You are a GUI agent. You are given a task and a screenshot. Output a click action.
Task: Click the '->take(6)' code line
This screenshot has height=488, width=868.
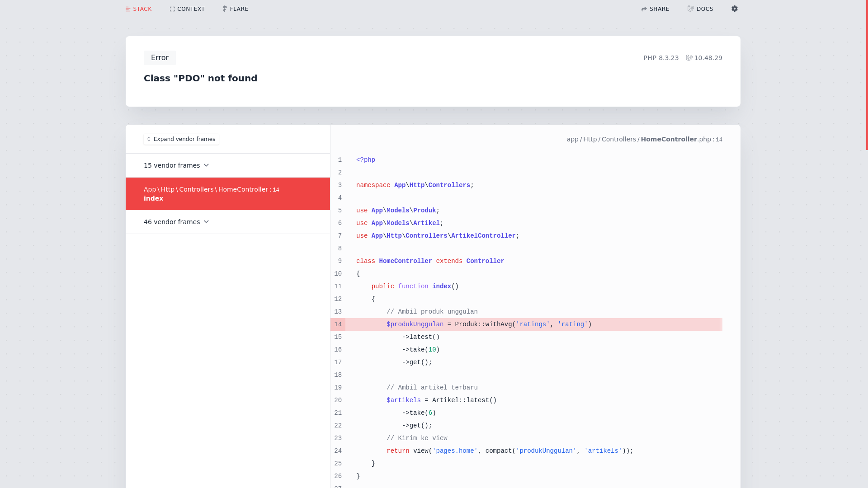point(419,413)
